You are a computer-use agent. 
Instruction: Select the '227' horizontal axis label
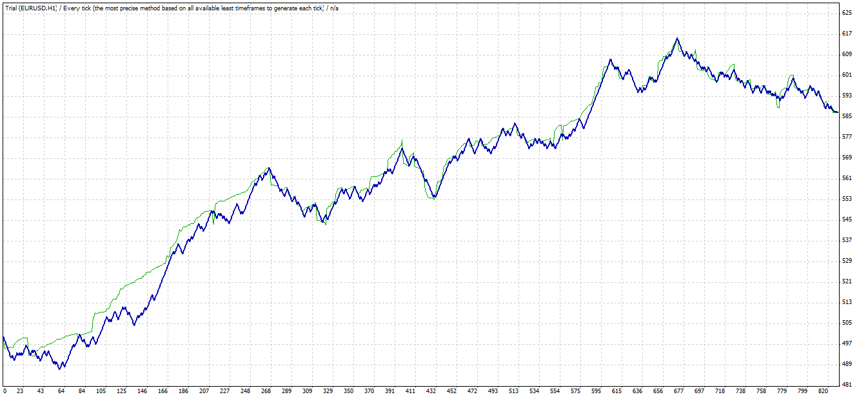pyautogui.click(x=224, y=391)
